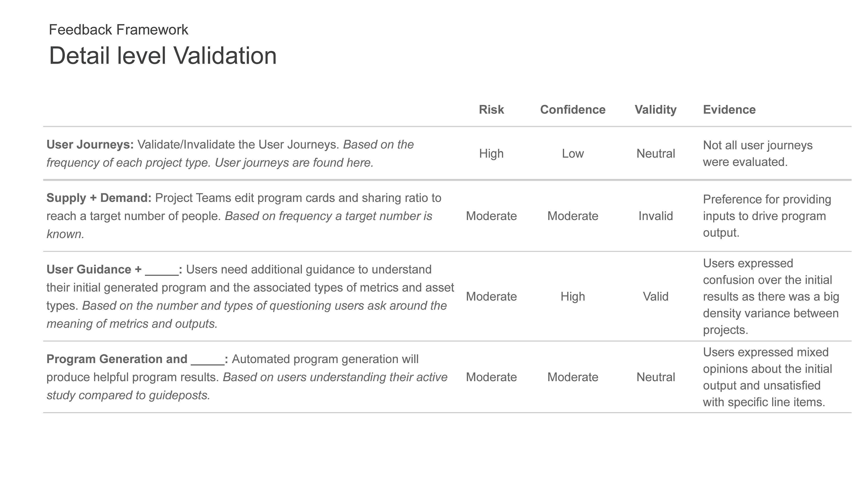The height and width of the screenshot is (488, 868).
Task: Select the "Detail level Validation" slide title
Action: 163,56
